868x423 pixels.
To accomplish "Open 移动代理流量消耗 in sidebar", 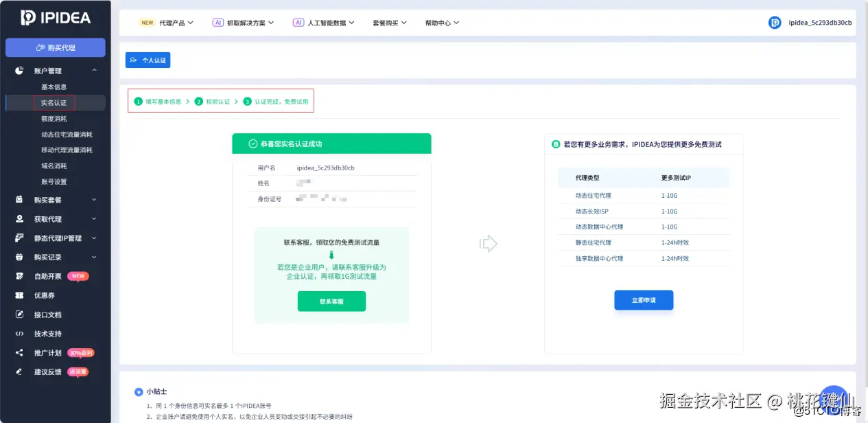I will [x=67, y=150].
